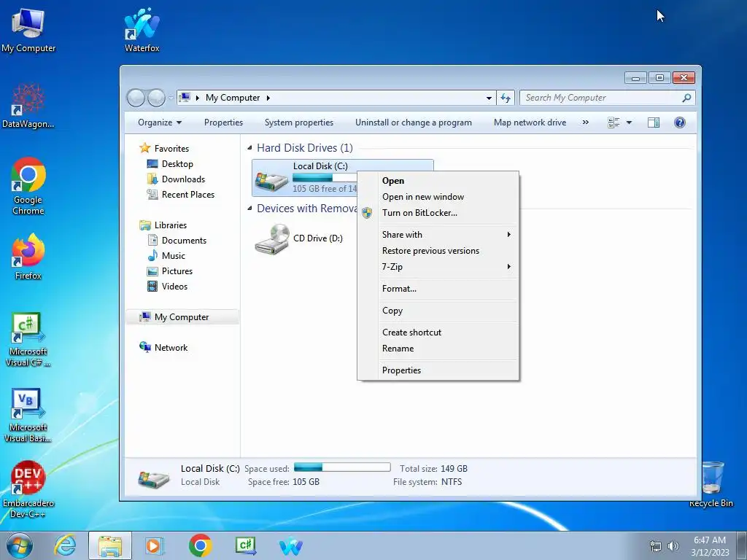Click the change view icon
Image resolution: width=747 pixels, height=560 pixels.
pos(614,122)
